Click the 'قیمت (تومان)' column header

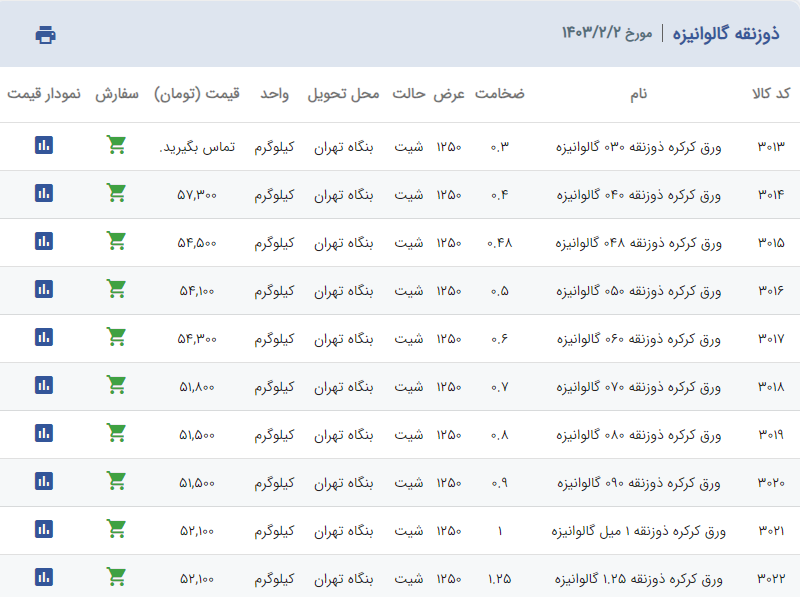[197, 95]
